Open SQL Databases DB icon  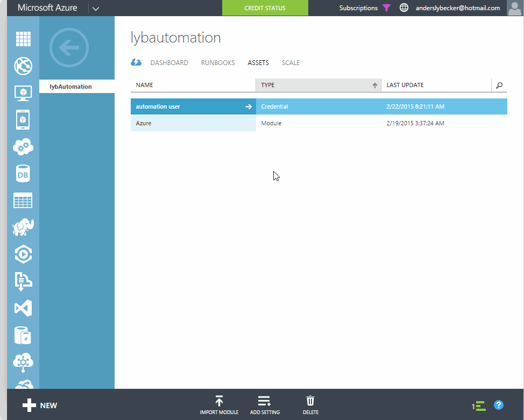click(23, 174)
